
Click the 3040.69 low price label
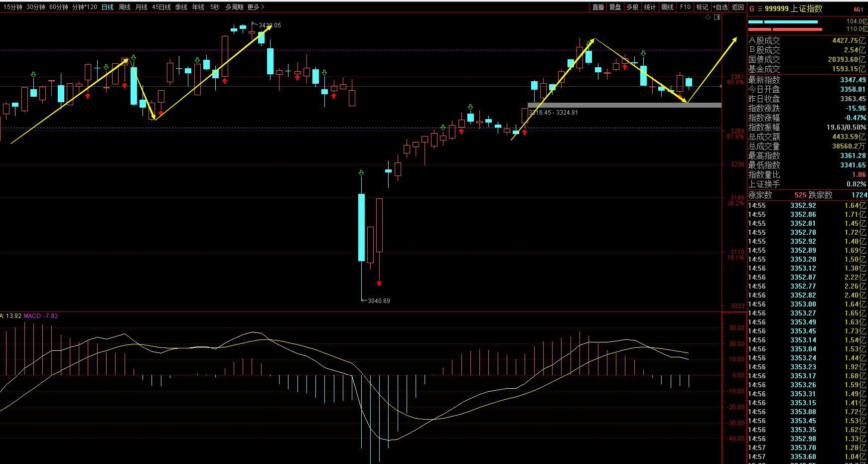click(x=379, y=301)
